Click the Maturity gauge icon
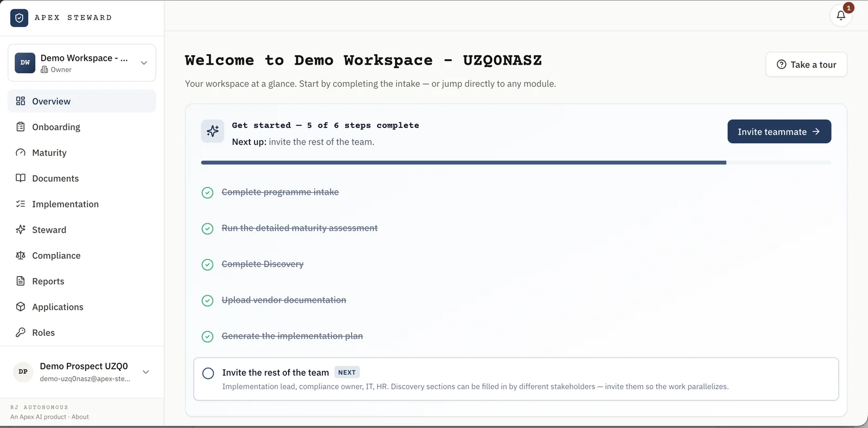Image resolution: width=868 pixels, height=428 pixels. 21,152
